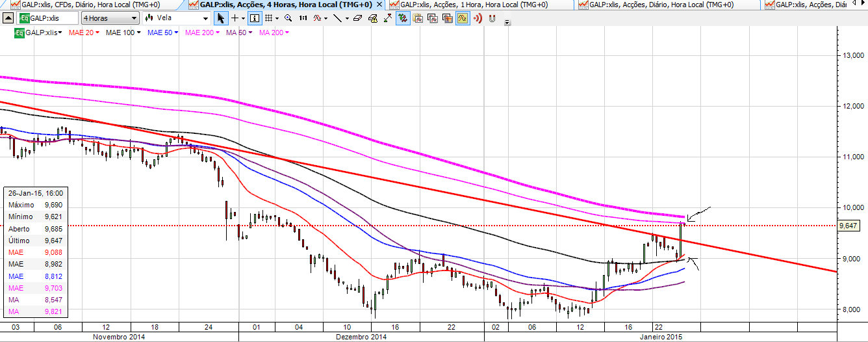Open the MAE 200 indicator menu
The height and width of the screenshot is (342, 868).
(x=204, y=32)
